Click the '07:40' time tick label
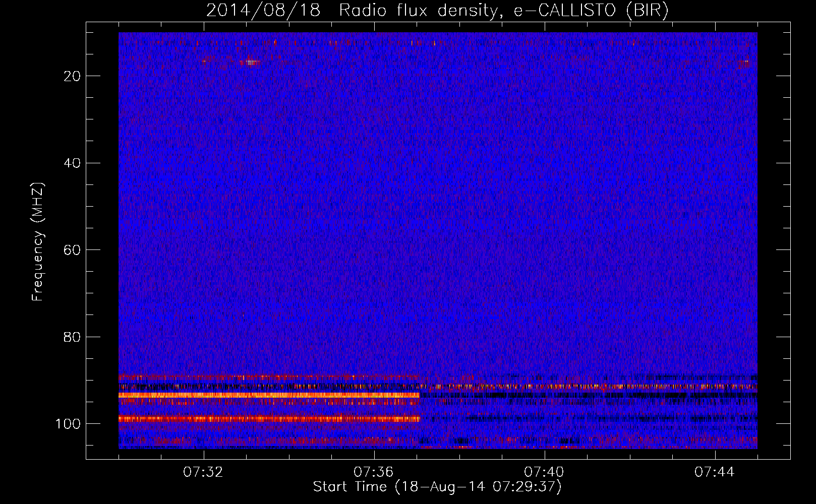 click(544, 472)
